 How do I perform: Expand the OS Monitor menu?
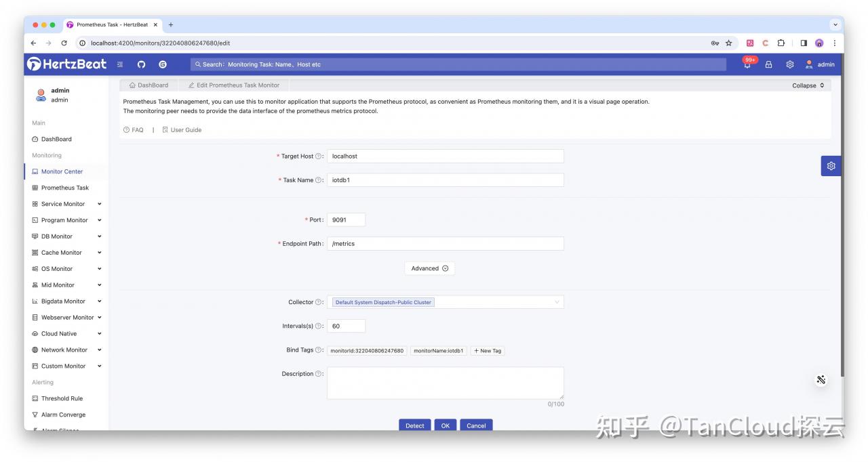66,269
